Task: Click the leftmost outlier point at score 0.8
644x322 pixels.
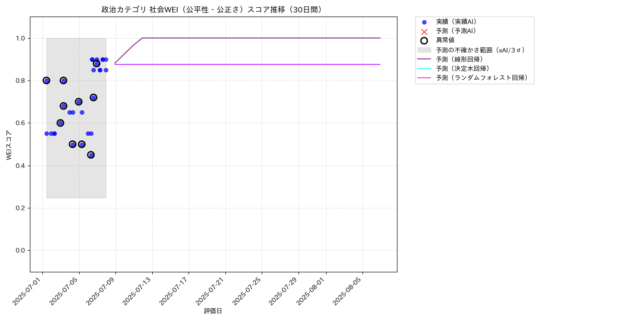Action: coord(46,80)
